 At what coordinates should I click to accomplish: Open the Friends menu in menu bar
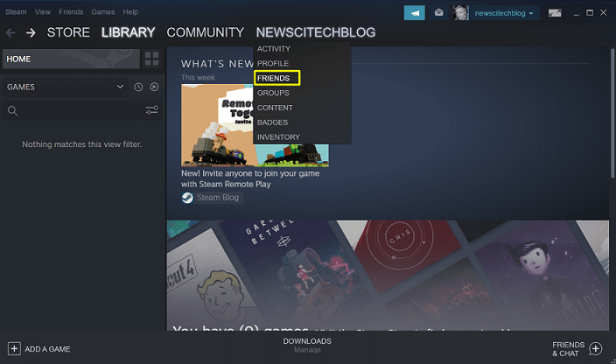[71, 11]
